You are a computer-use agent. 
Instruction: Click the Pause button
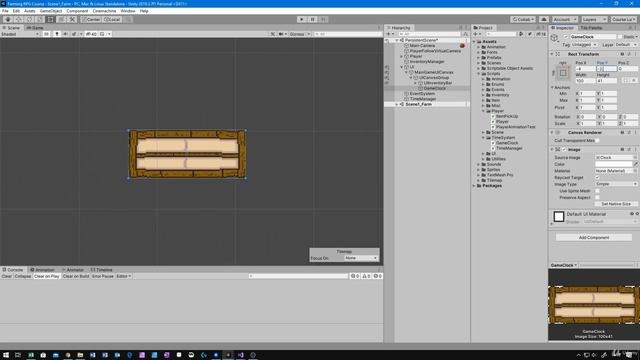[313, 19]
